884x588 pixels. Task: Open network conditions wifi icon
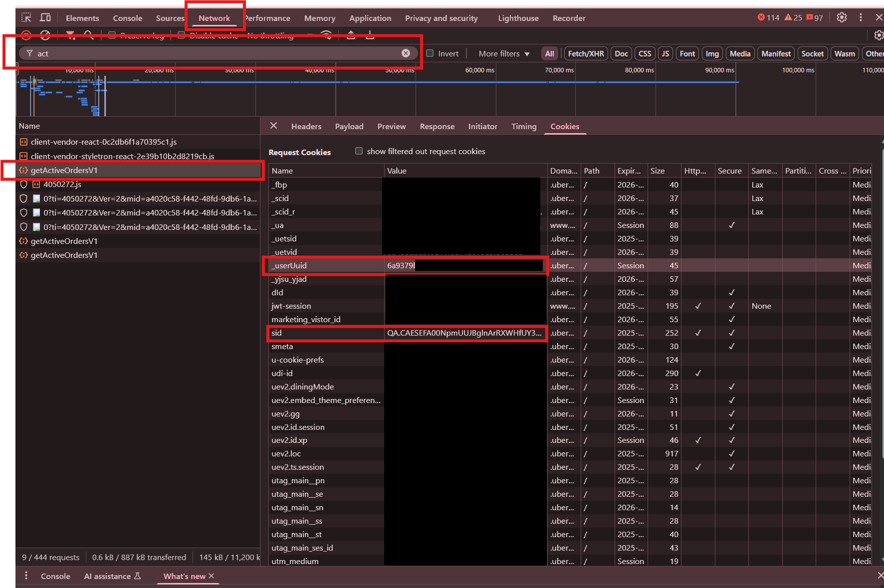coord(327,35)
